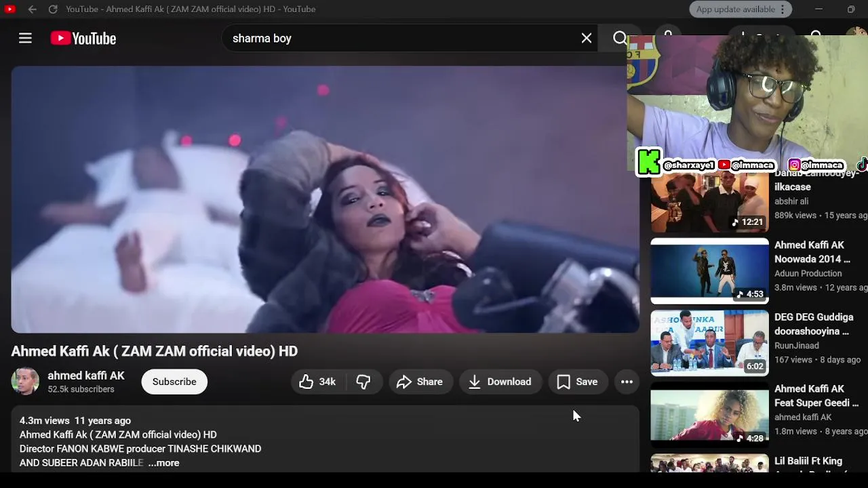Click the '52.5k subscribers' text

click(x=81, y=390)
